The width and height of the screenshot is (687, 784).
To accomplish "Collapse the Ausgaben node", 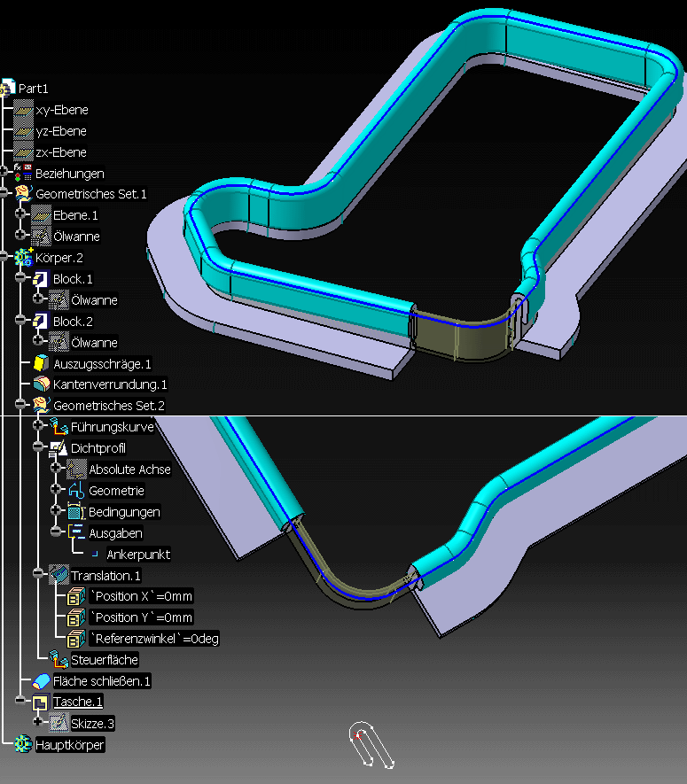I will pyautogui.click(x=56, y=531).
